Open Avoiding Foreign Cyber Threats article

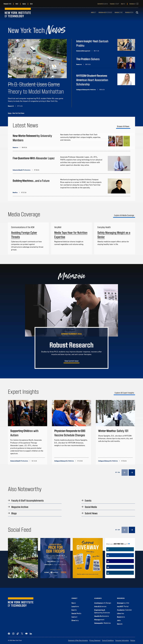pos(24,235)
